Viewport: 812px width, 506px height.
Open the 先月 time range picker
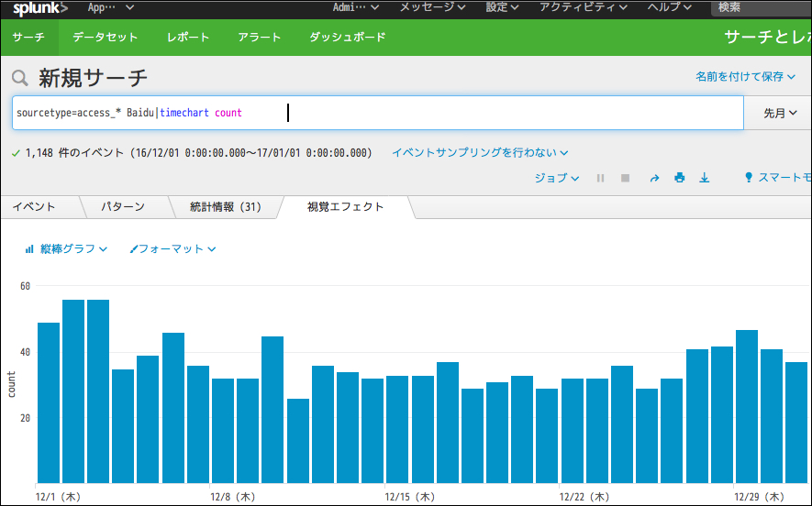[x=779, y=114]
